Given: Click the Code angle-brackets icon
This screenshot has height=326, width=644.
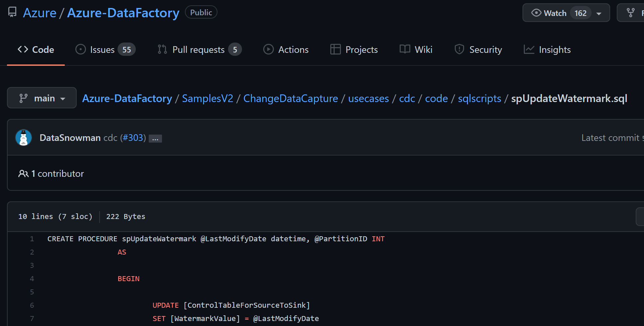Looking at the screenshot, I should 23,49.
